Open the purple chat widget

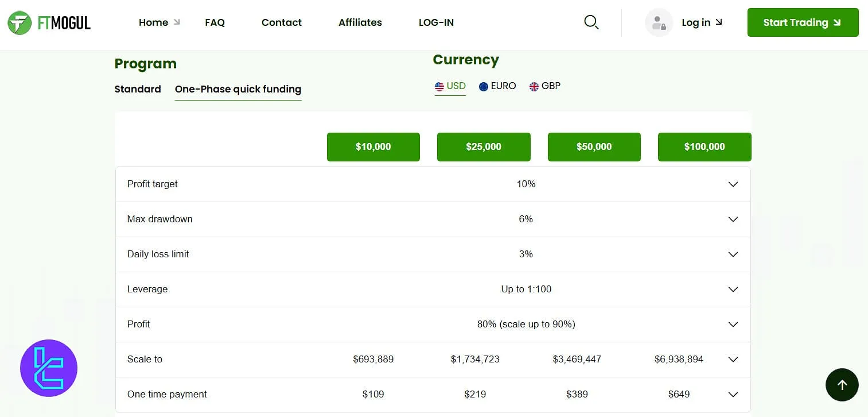coord(49,368)
